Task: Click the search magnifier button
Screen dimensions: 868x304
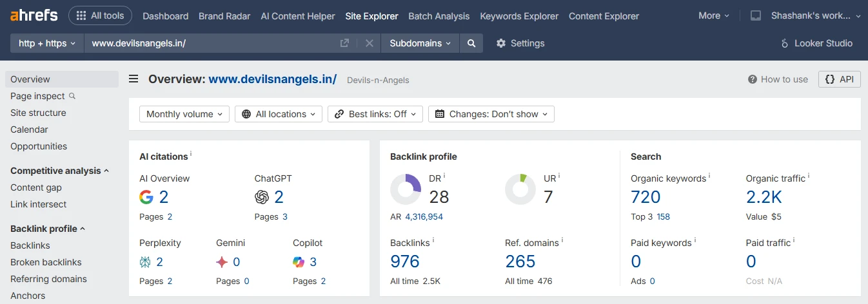Action: [x=471, y=43]
